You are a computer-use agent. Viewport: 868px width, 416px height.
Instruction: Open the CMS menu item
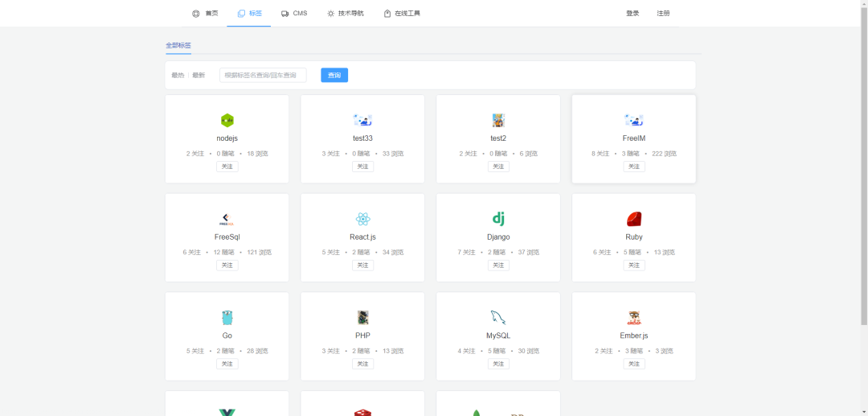[294, 14]
